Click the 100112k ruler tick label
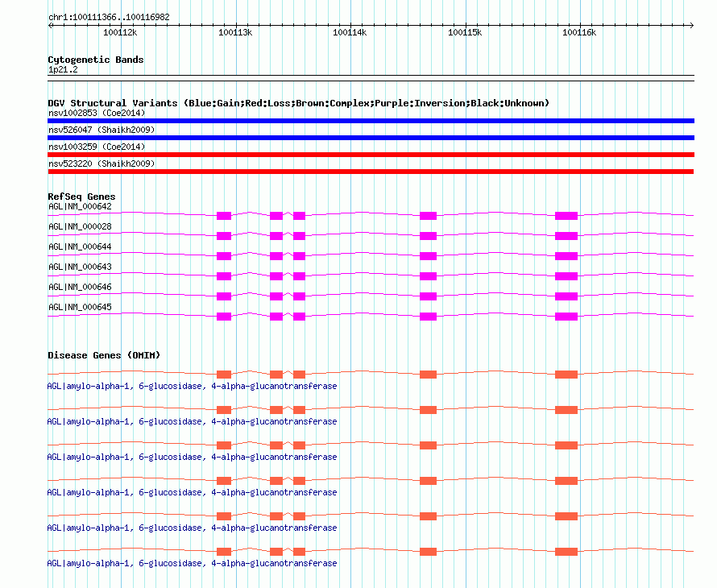The width and height of the screenshot is (717, 588). click(121, 33)
